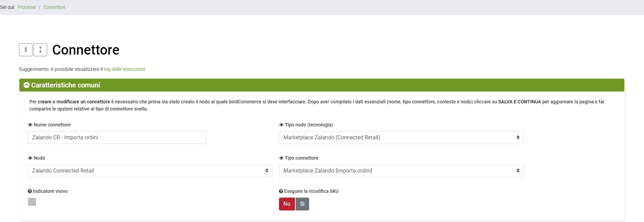Open the Nodo dropdown
644x222 pixels.
pos(150,171)
